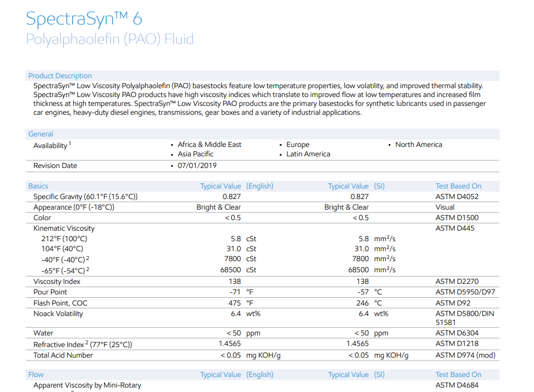Select the Water row label
This screenshot has height=392, width=534.
[x=43, y=333]
